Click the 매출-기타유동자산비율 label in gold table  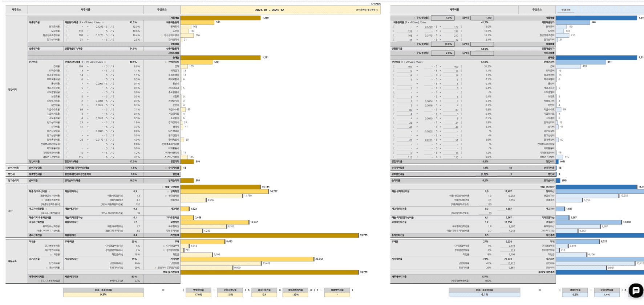(40, 218)
